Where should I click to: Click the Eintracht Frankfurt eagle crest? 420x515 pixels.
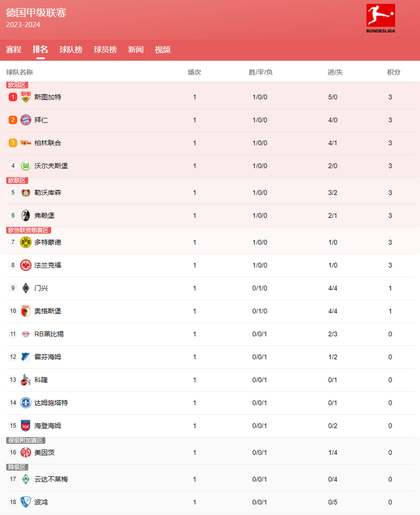26,265
